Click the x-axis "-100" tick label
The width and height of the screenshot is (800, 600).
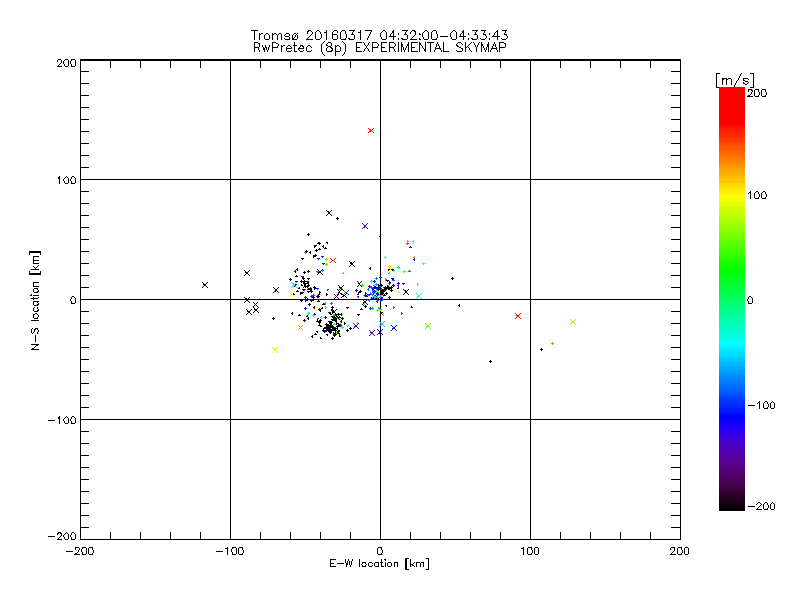point(230,552)
